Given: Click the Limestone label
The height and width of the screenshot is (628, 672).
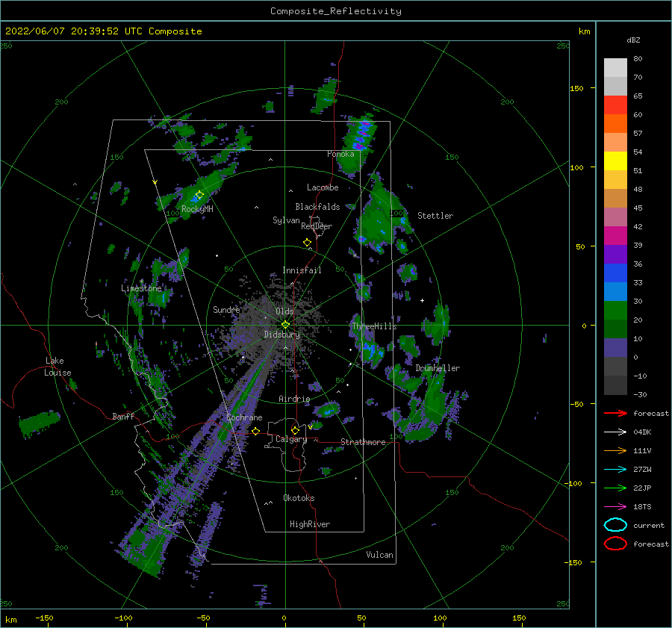Looking at the screenshot, I should tap(141, 288).
